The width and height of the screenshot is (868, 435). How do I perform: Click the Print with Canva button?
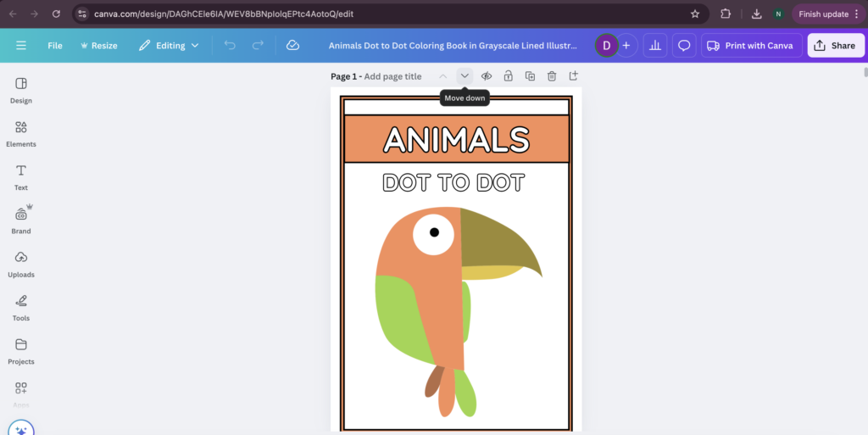[x=749, y=46]
